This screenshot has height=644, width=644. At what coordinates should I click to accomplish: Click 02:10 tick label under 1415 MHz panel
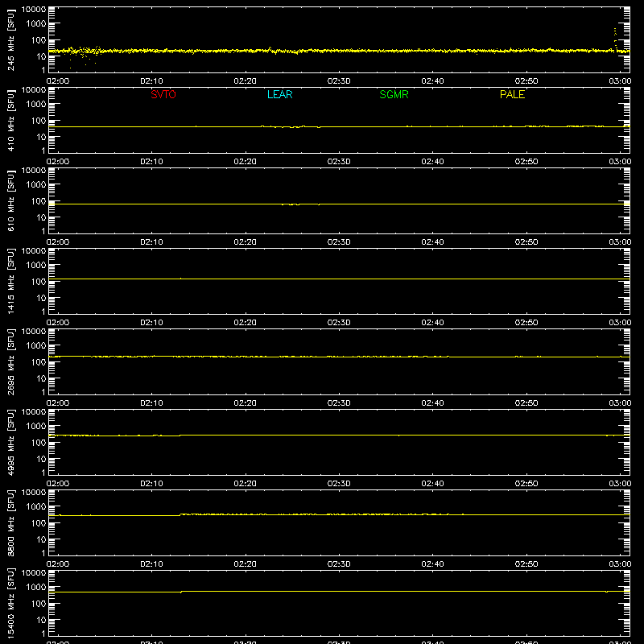point(151,323)
